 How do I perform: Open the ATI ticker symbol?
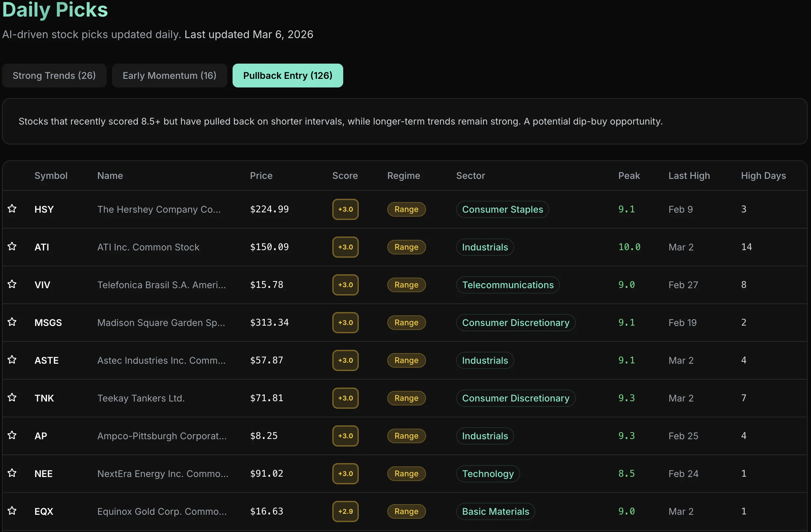click(x=42, y=247)
